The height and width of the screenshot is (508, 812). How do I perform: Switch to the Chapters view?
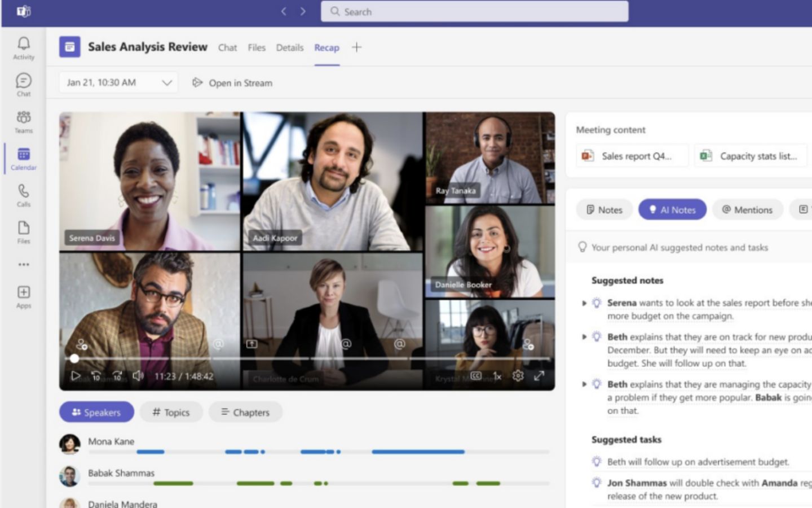coord(245,412)
